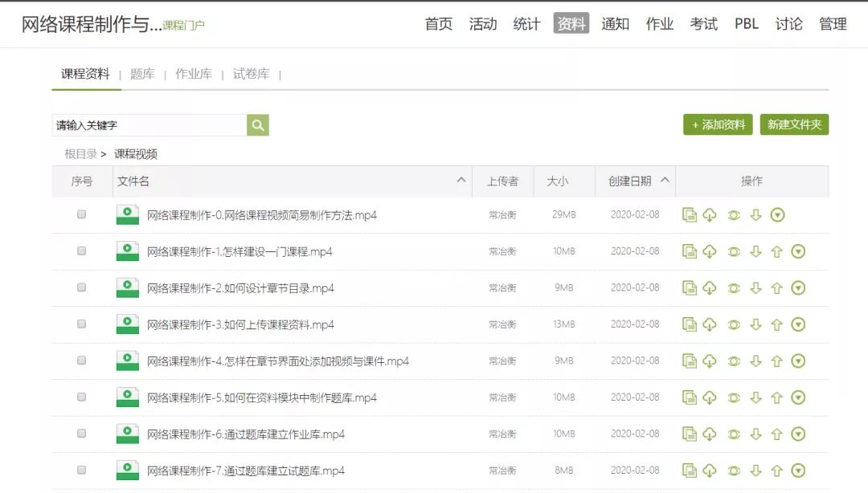Open the 作业 top navigation item
The height and width of the screenshot is (493, 868).
tap(659, 24)
